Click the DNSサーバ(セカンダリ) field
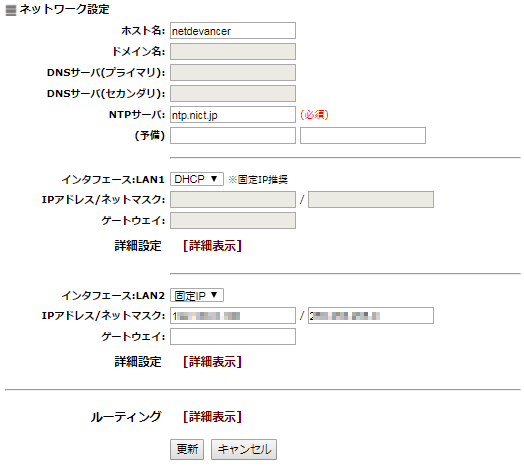This screenshot has width=524, height=466. click(x=233, y=94)
